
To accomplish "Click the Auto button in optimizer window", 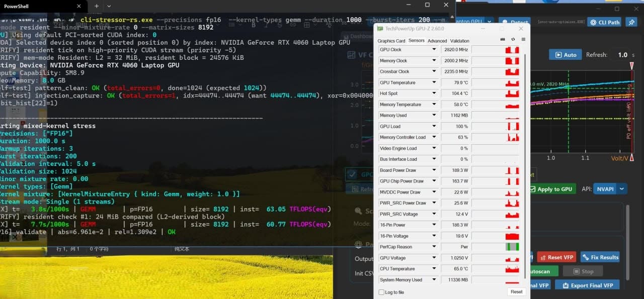I will coord(565,55).
